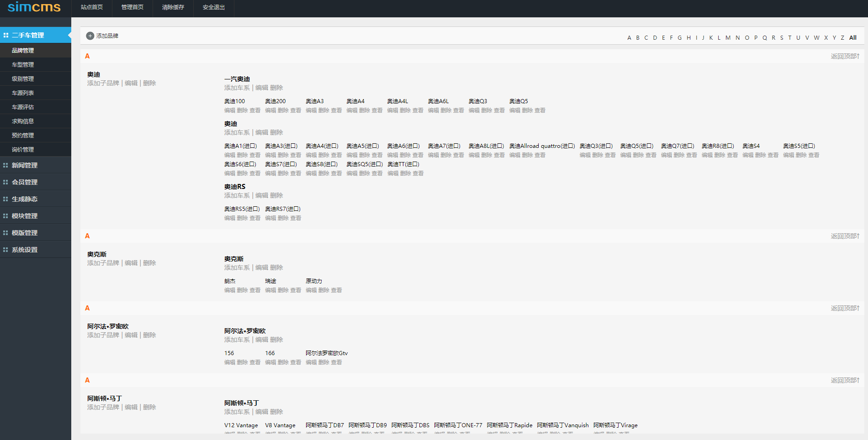This screenshot has height=440, width=868.
Task: Open the 管理首页 menu item
Action: pos(132,7)
